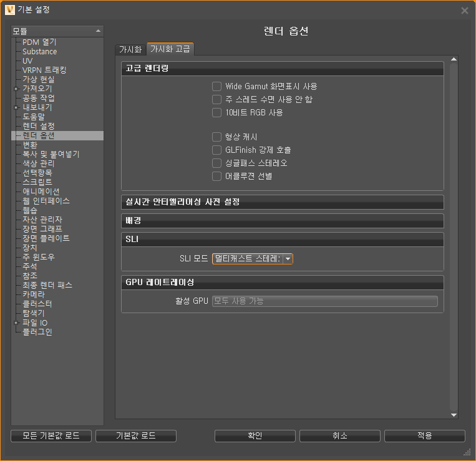Select 장치 module

[x=30, y=248]
